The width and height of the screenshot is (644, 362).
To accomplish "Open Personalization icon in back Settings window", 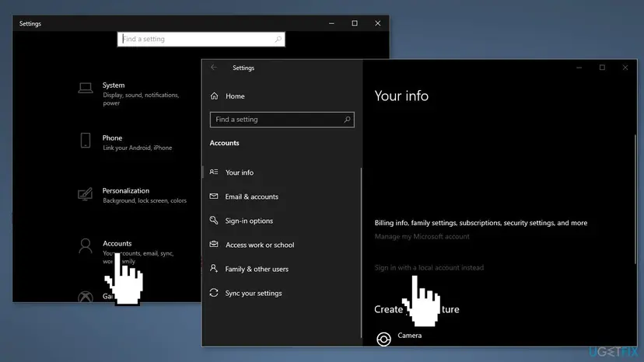I will [86, 193].
